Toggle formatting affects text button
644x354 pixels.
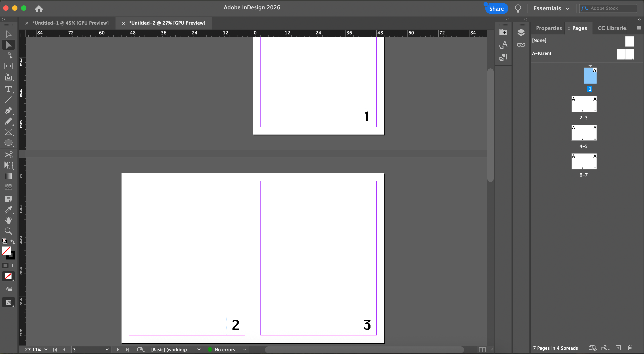[13, 265]
